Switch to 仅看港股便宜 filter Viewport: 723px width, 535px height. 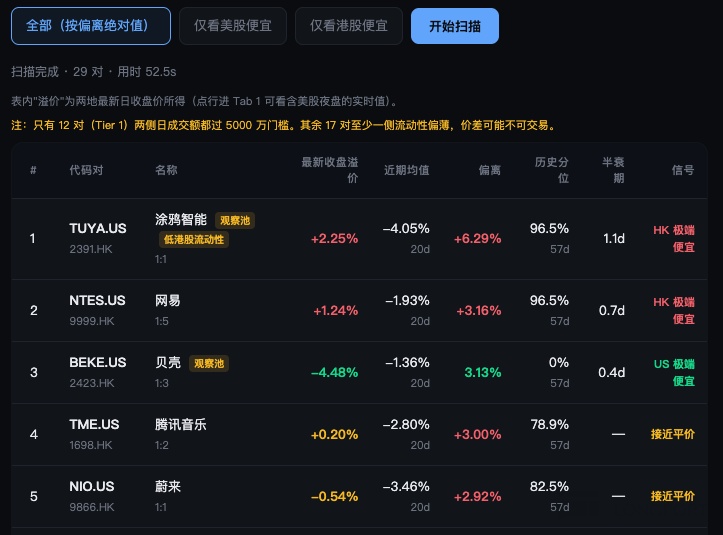point(349,26)
